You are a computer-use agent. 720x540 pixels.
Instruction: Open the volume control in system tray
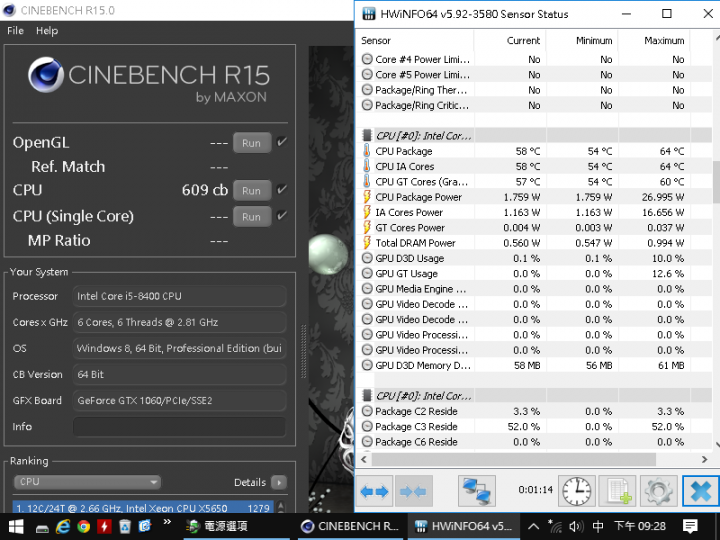576,526
